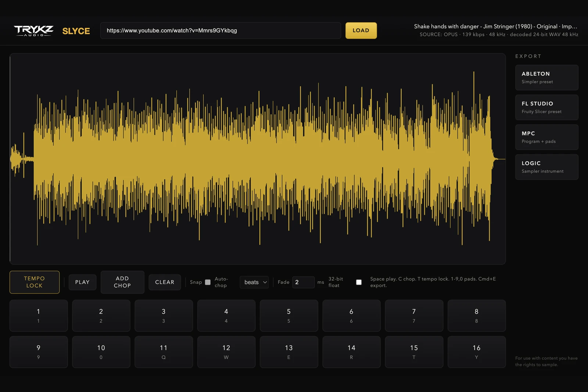
Task: Trigger pad 8
Action: pyautogui.click(x=477, y=316)
